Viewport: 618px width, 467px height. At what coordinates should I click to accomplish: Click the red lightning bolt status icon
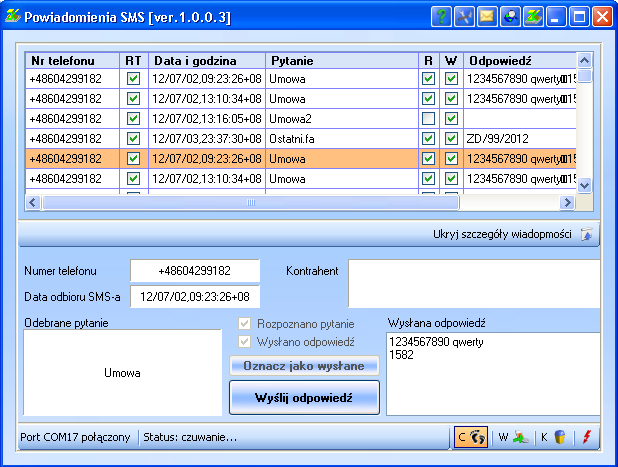tap(588, 437)
